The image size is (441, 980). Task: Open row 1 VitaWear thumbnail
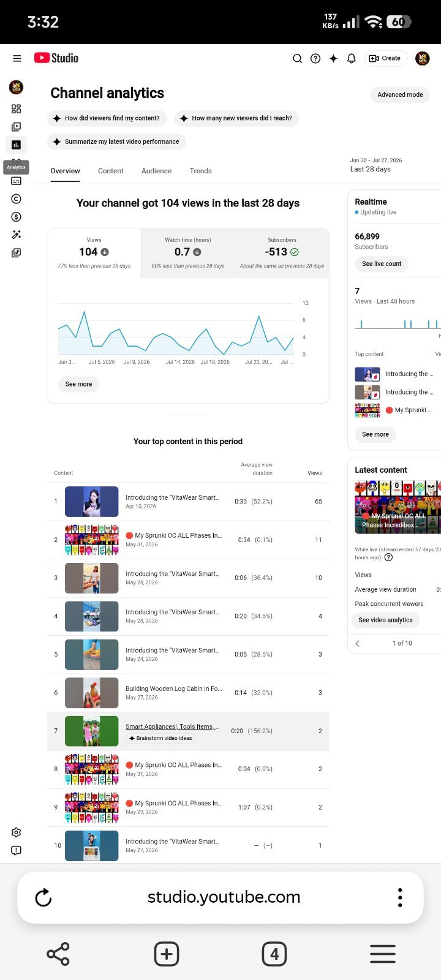[92, 502]
